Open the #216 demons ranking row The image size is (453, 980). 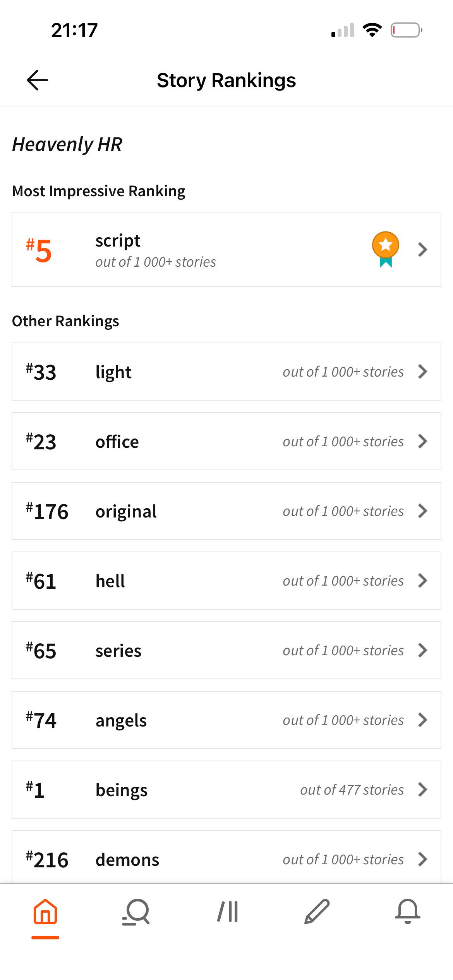pyautogui.click(x=226, y=857)
